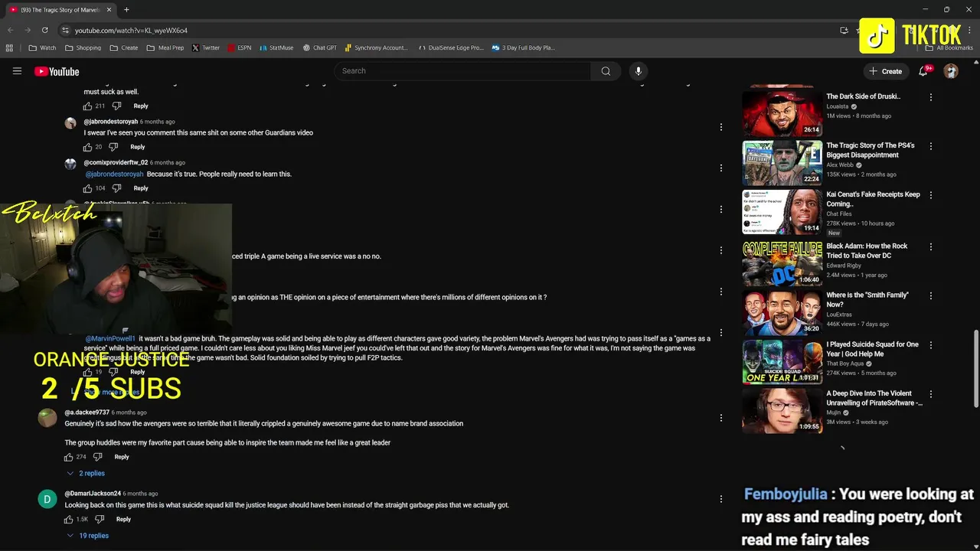Click the @MarvinPowell1 mention link
Viewport: 980px width, 551px height.
tap(110, 338)
